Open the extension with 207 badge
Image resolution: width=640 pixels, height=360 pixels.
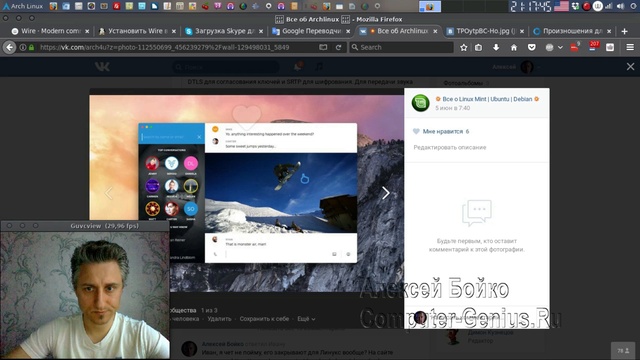click(x=593, y=47)
